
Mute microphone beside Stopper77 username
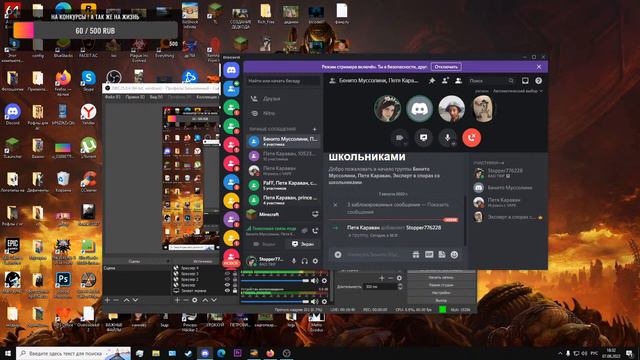[x=293, y=261]
